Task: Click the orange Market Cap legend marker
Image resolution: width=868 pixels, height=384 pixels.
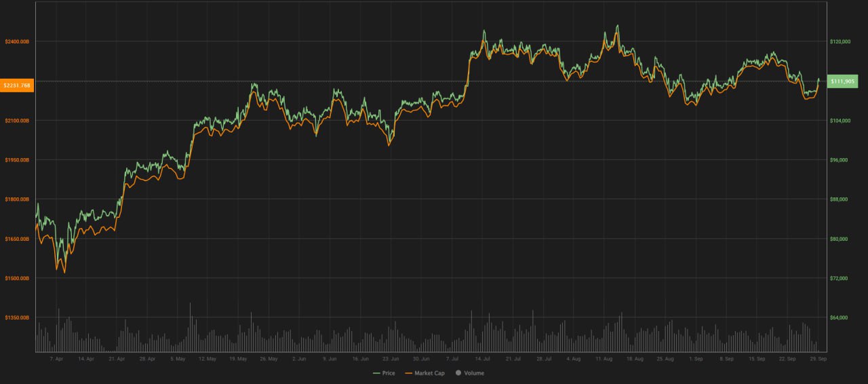Action: click(408, 373)
